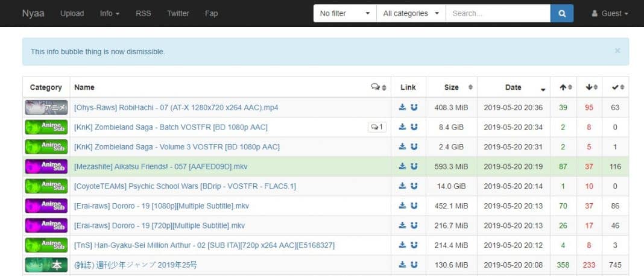Viewport: 644px width, 276px height.
Task: Click category icon of 週刊少年ジャンプ row
Action: 46,265
